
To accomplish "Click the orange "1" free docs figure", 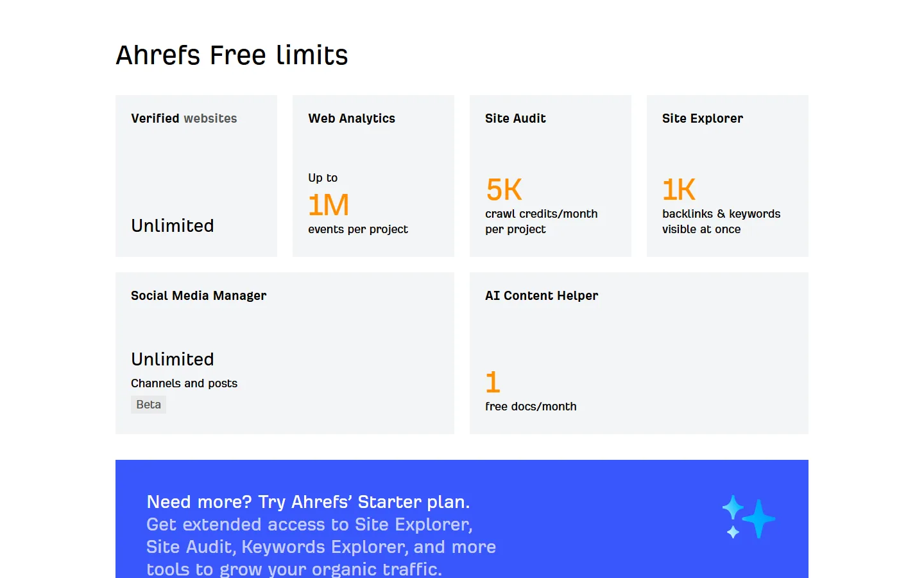I will coord(493,382).
